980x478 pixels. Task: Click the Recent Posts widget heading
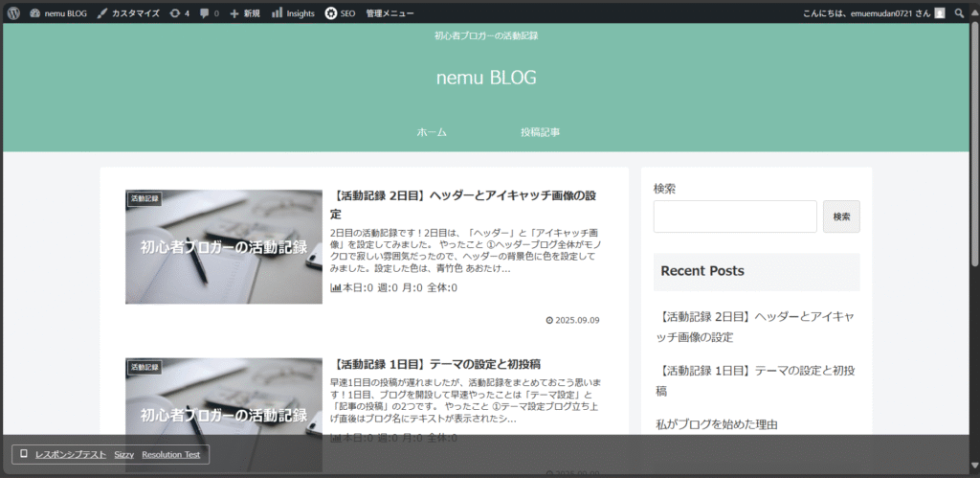click(702, 271)
